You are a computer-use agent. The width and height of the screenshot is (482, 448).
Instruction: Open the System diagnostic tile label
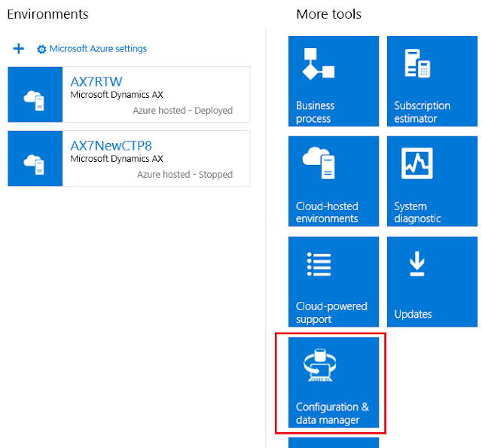[417, 212]
